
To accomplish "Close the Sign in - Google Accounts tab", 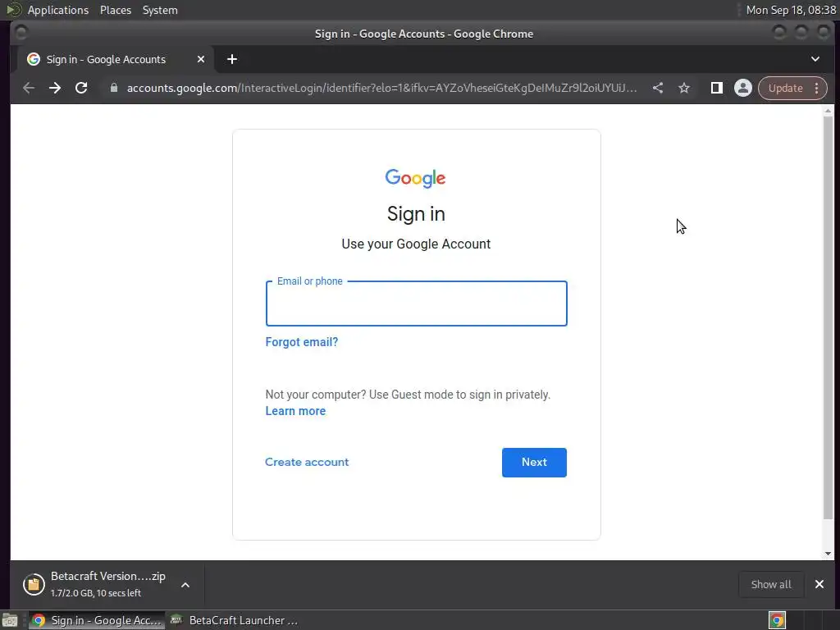I will [x=201, y=59].
